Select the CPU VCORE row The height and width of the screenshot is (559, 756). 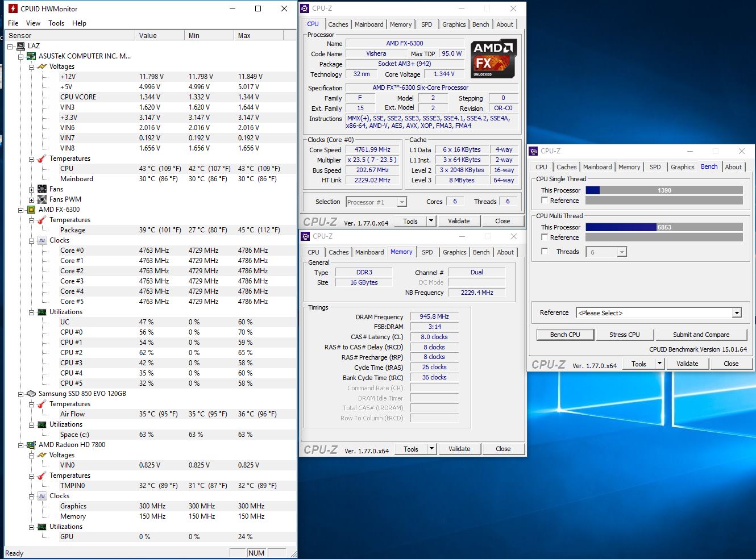151,97
